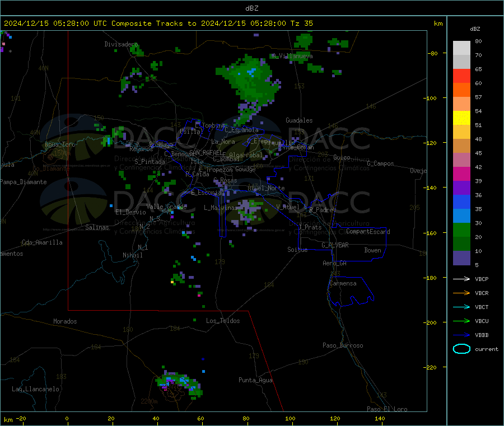Screen dimensions: 504x426
Task: Click the G_Campos map label
Action: click(x=380, y=163)
